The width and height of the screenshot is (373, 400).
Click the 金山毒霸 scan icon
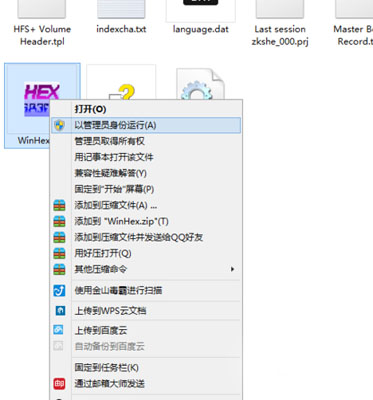pyautogui.click(x=59, y=291)
